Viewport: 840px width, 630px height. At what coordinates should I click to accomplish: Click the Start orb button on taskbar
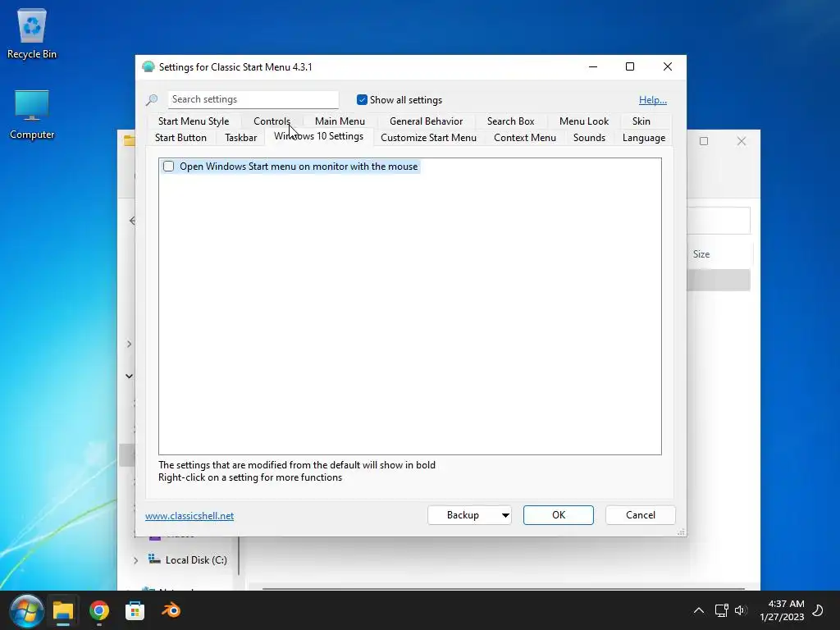pyautogui.click(x=26, y=610)
